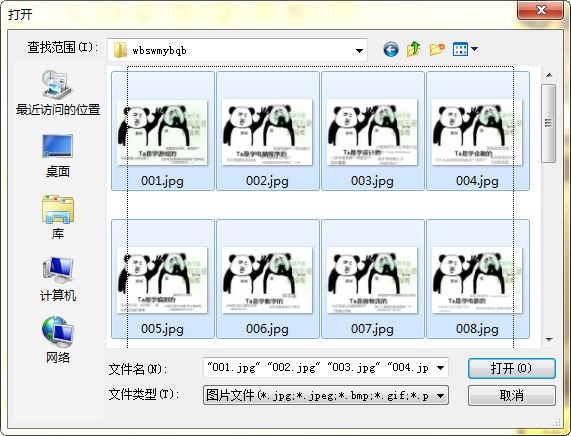Go to Desktop (桌面) location
Screen dimensions: 571x436
click(58, 156)
